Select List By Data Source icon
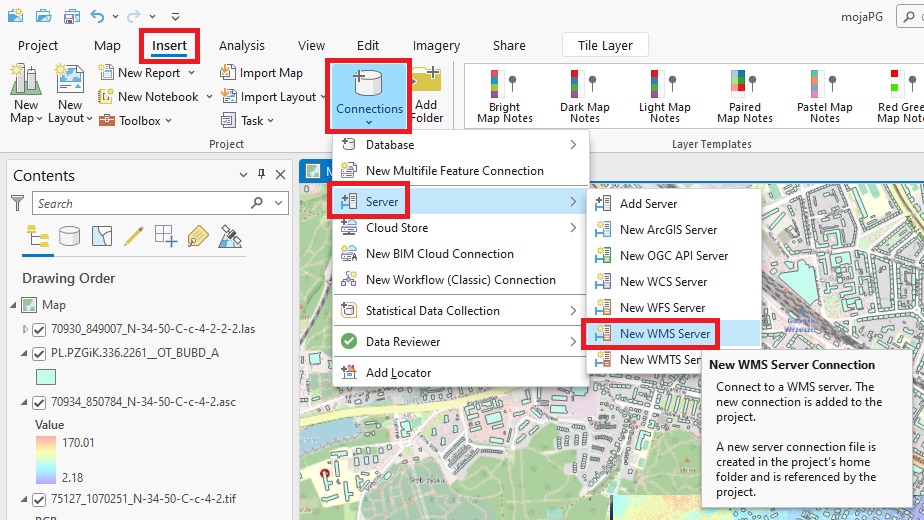The width and height of the screenshot is (924, 520). 69,236
